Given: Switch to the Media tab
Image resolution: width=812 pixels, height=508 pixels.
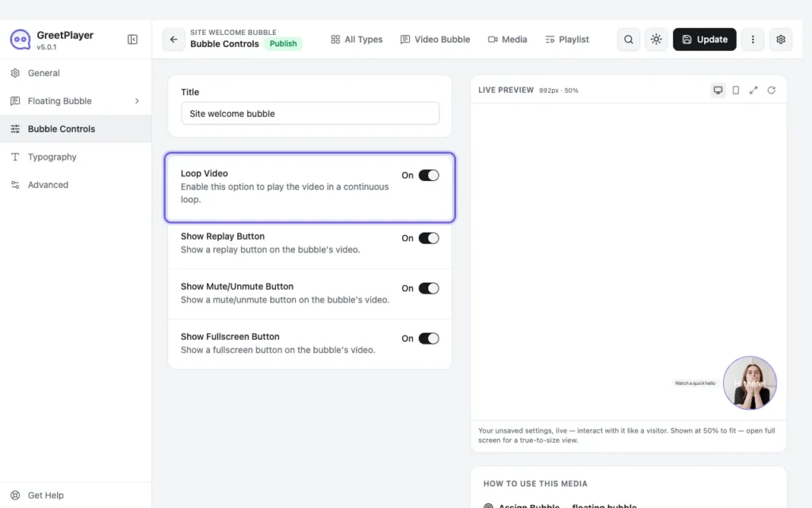Looking at the screenshot, I should (507, 40).
